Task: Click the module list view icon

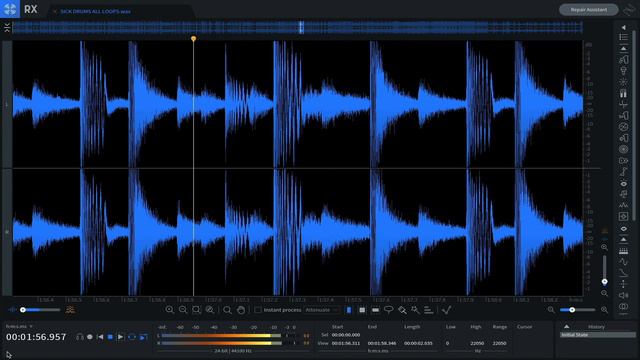Action: [x=623, y=37]
